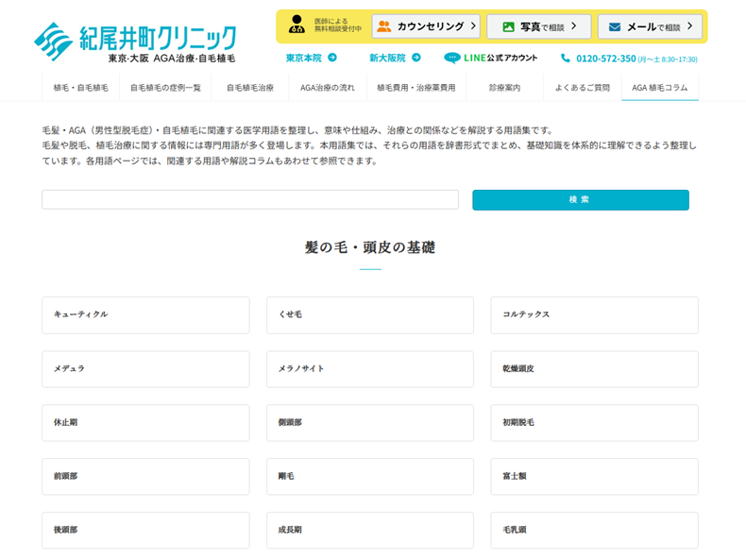Select the AGA治療の流れ menu item
The image size is (746, 560).
pos(327,88)
